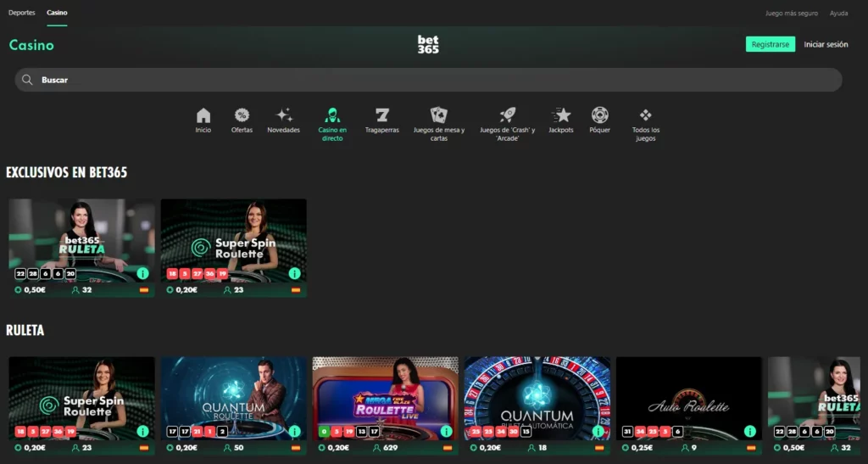Click the Casino heading title

(31, 46)
